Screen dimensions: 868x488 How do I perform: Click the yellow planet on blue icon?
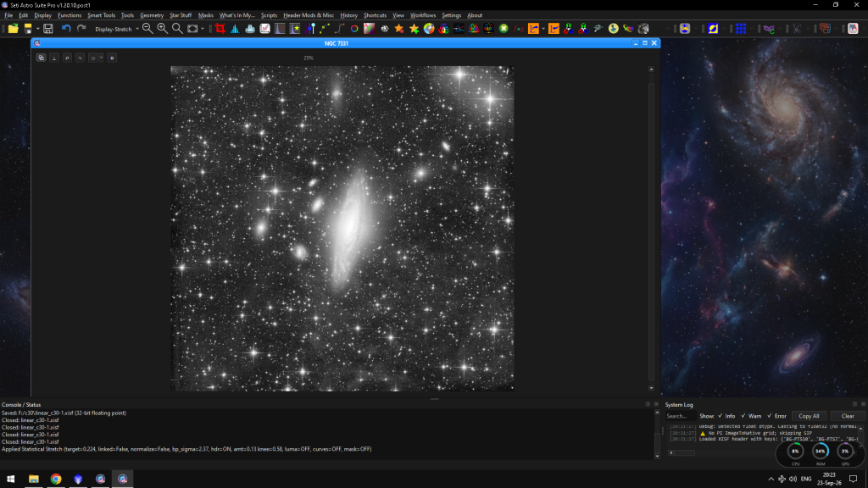pos(713,29)
